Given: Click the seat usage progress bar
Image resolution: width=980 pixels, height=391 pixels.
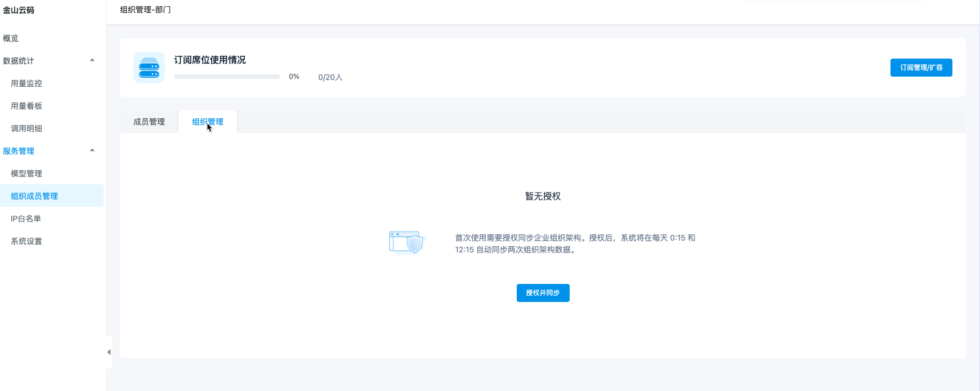Looking at the screenshot, I should 227,77.
